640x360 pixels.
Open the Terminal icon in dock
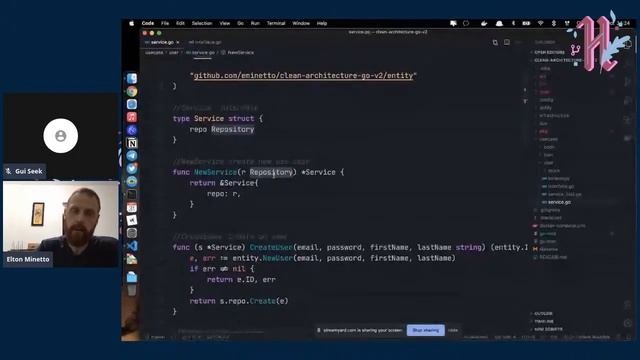coord(132,194)
